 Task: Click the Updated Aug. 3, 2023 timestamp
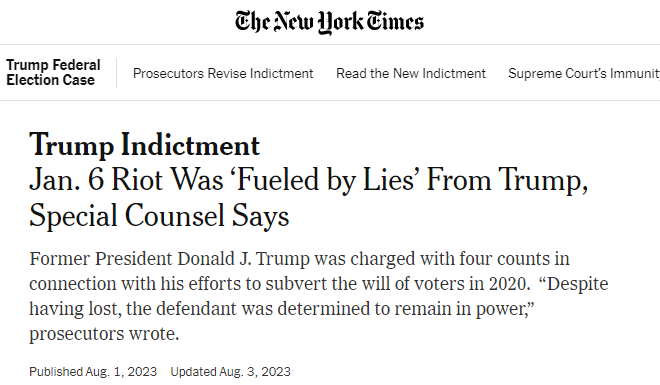point(230,372)
